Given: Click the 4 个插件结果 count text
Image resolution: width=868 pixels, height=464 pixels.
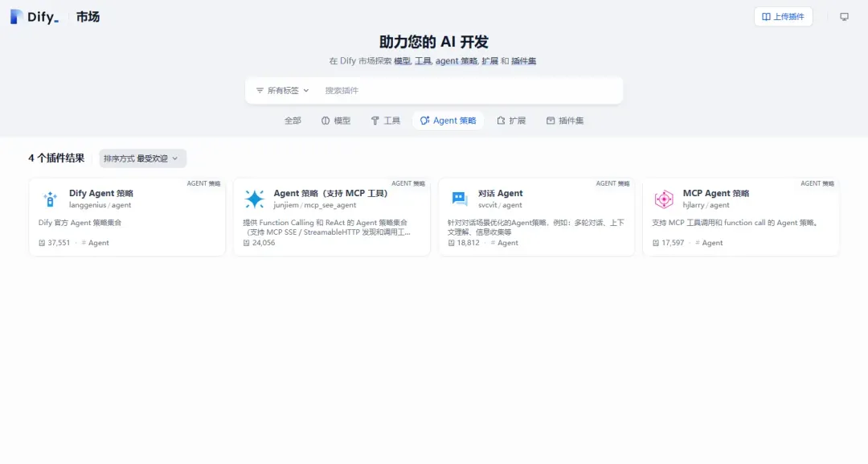Looking at the screenshot, I should tap(56, 158).
